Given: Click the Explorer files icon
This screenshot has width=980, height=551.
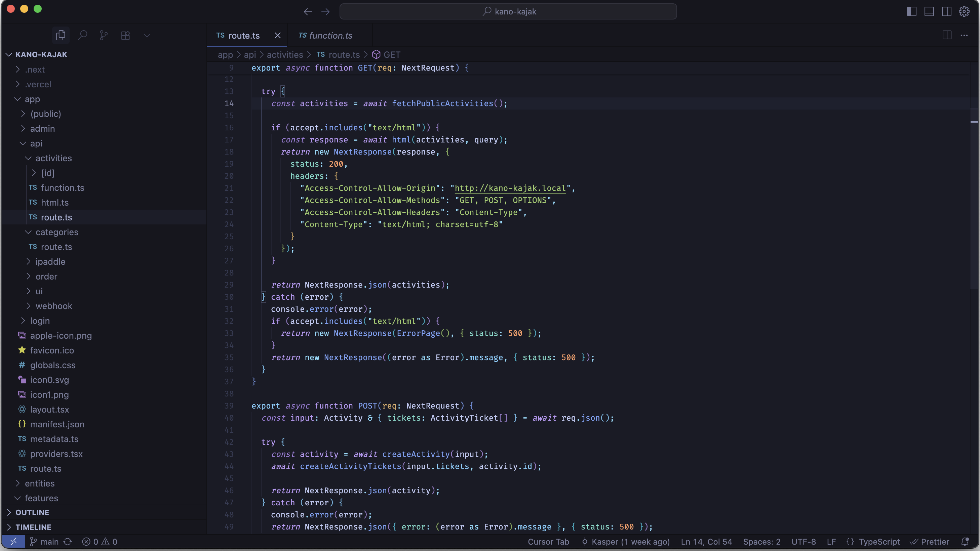Looking at the screenshot, I should coord(61,35).
